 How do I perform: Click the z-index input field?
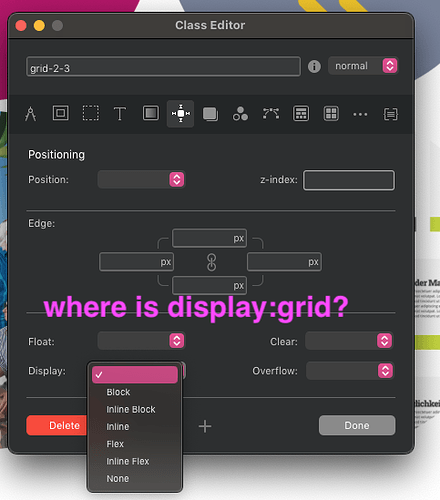[x=349, y=180]
